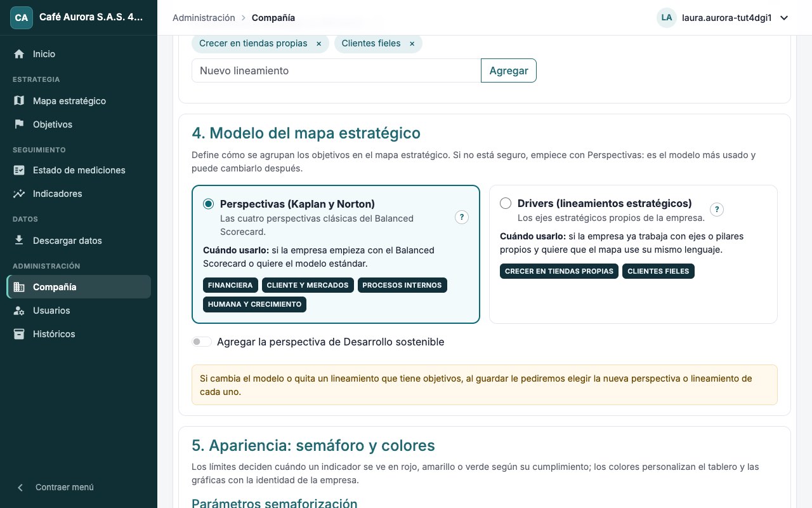The height and width of the screenshot is (508, 812).
Task: Remove the 'Clientes fieles' chip
Action: (412, 44)
